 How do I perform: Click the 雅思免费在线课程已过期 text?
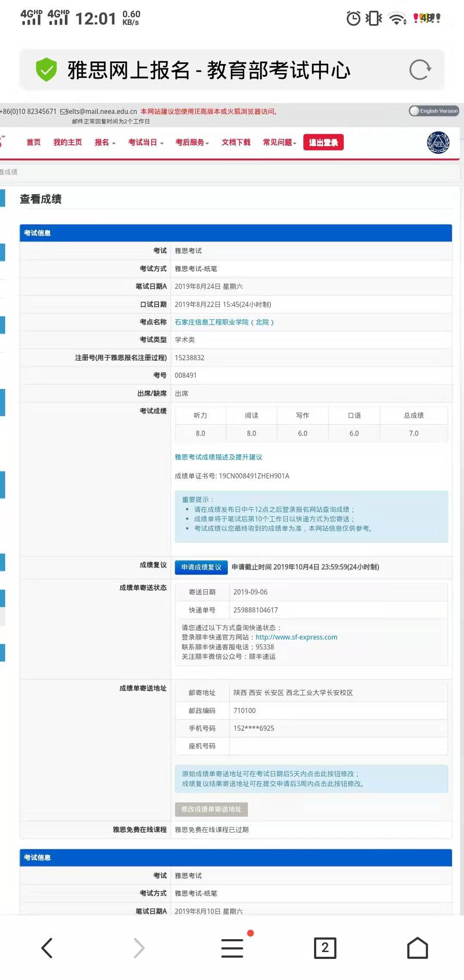[212, 830]
